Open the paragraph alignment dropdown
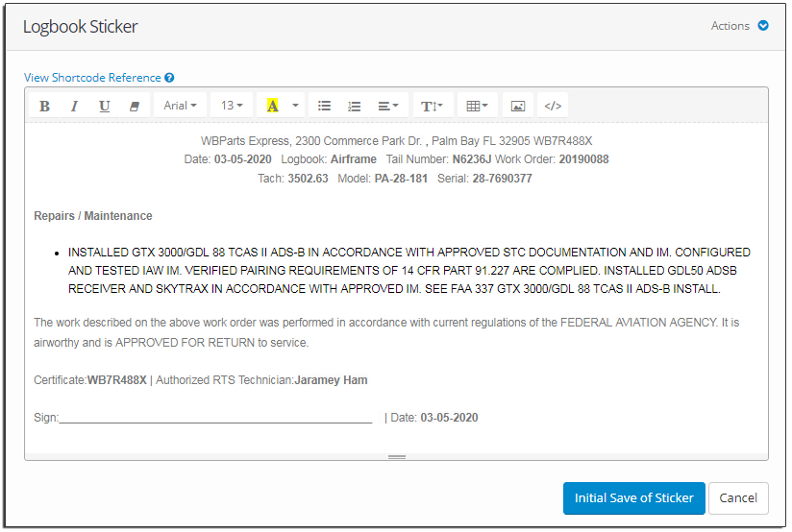 click(x=388, y=106)
